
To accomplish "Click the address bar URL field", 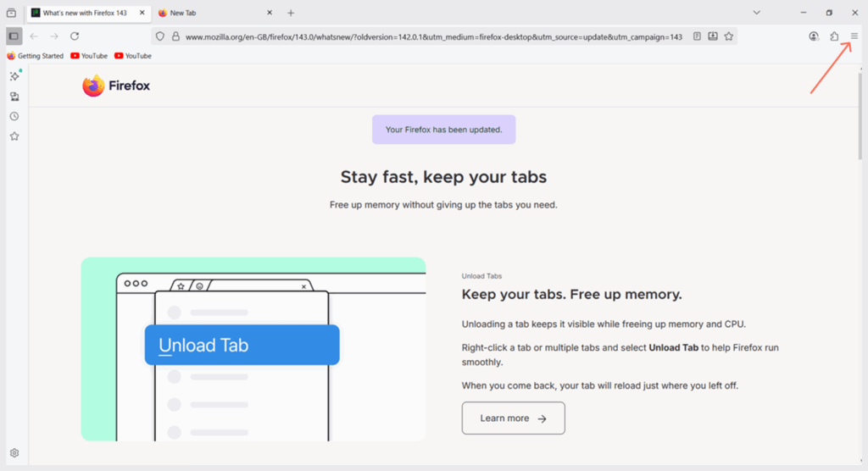I will 433,36.
